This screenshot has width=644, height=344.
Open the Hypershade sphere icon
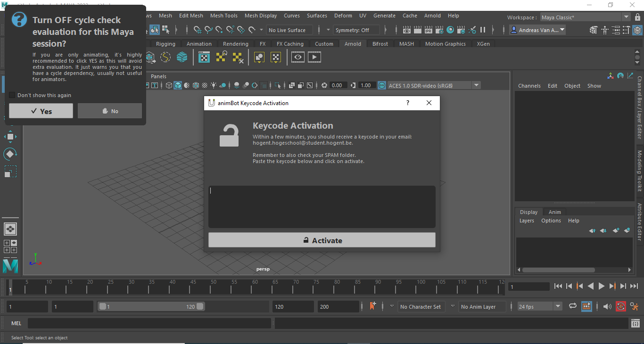tap(450, 30)
